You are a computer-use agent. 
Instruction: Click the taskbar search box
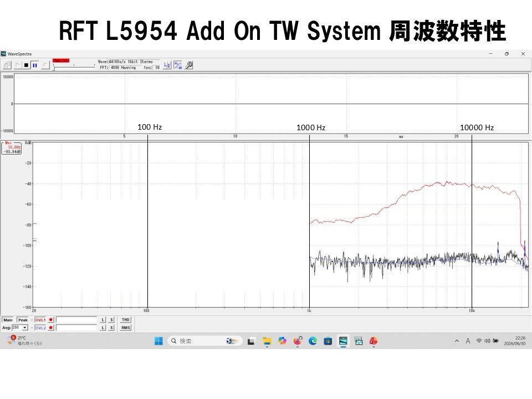click(205, 341)
